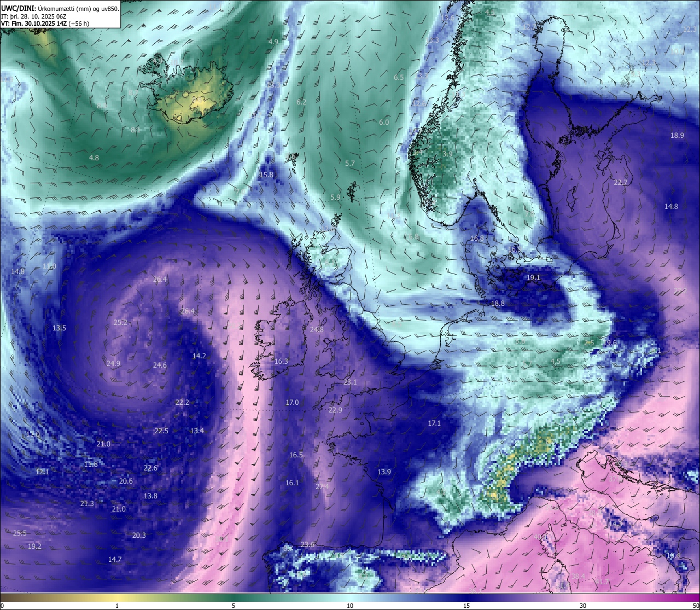Click the legend tick label 30
The width and height of the screenshot is (700, 610).
point(583,606)
